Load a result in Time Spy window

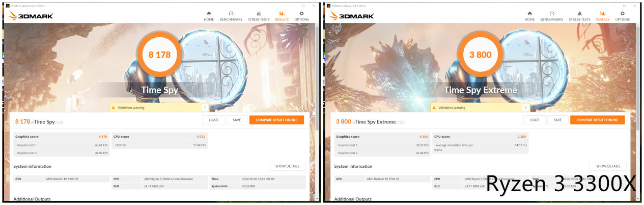tap(213, 120)
